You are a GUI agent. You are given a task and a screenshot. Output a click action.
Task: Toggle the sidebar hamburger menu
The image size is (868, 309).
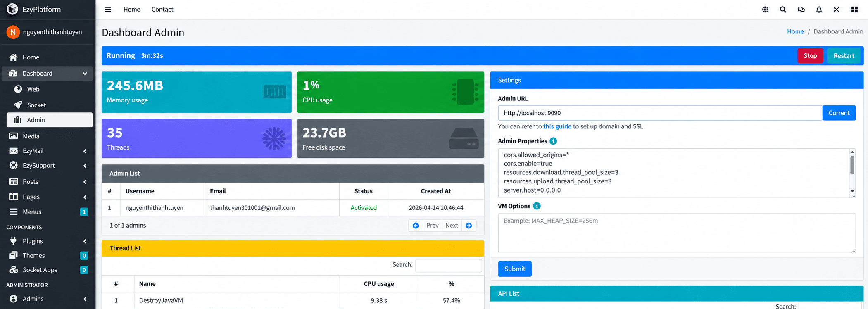[108, 10]
